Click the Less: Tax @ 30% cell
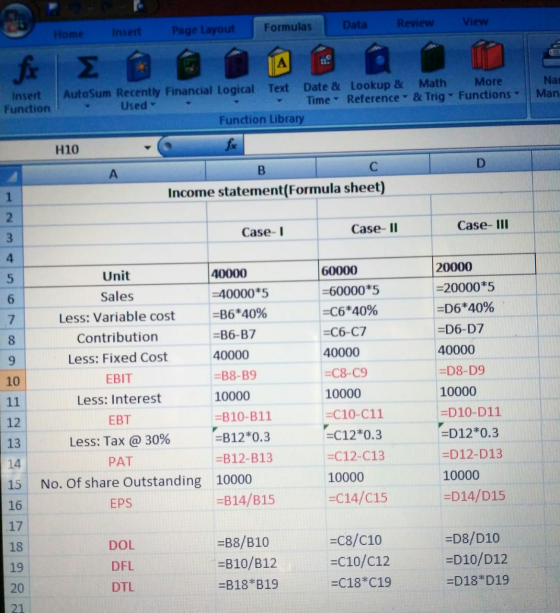The width and height of the screenshot is (560, 613). [x=120, y=441]
